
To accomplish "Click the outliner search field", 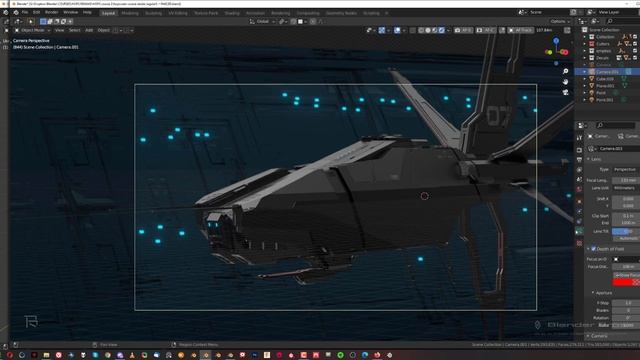I will 622,21.
